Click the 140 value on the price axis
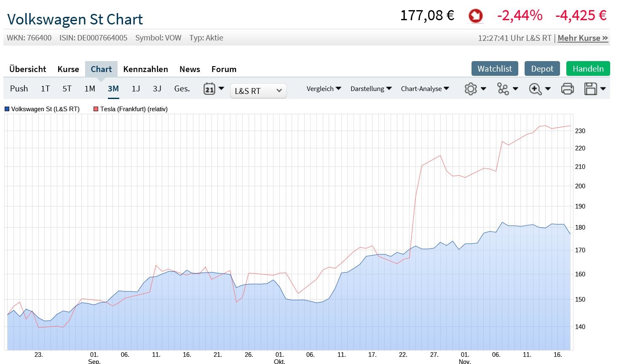 coord(580,327)
